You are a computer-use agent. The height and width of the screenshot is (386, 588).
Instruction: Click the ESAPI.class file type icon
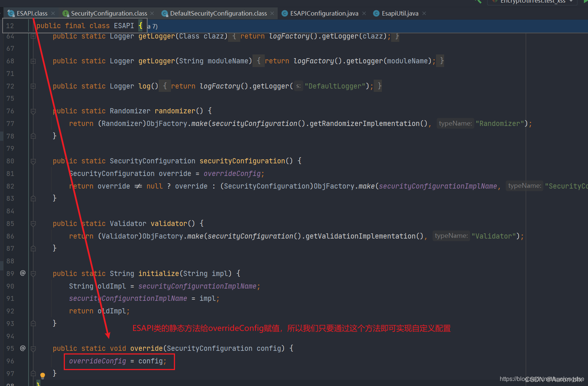[x=11, y=13]
